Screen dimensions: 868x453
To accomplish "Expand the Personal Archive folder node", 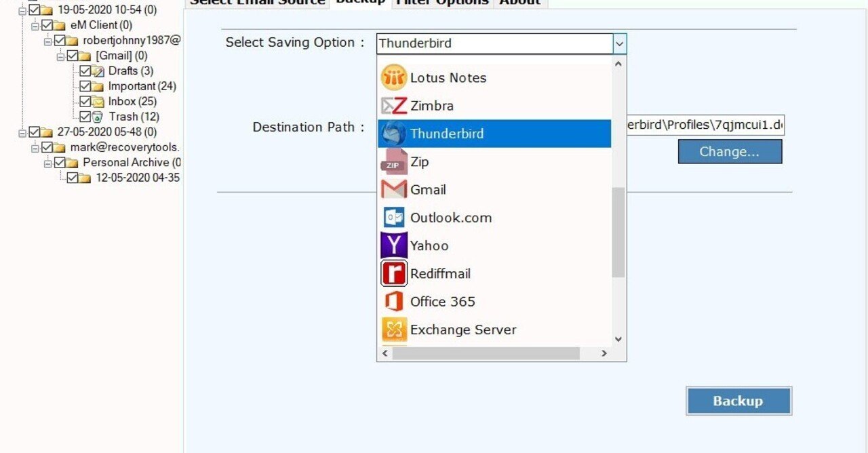I will click(x=48, y=162).
